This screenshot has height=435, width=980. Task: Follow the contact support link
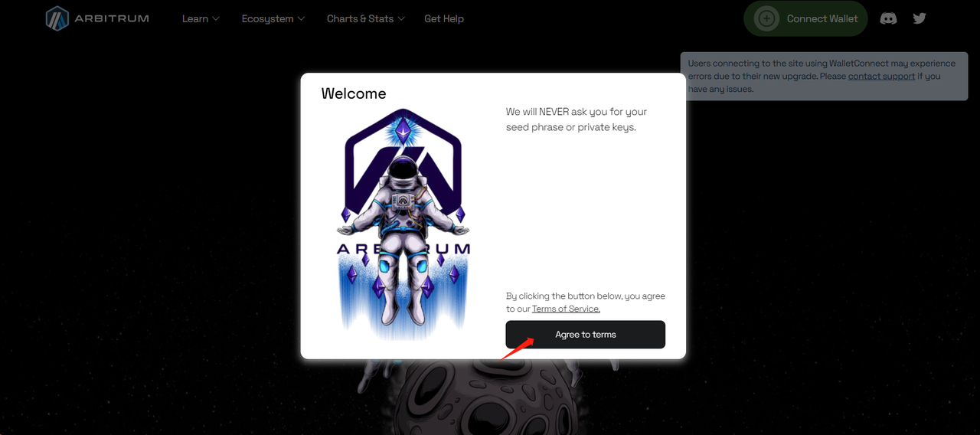coord(881,77)
